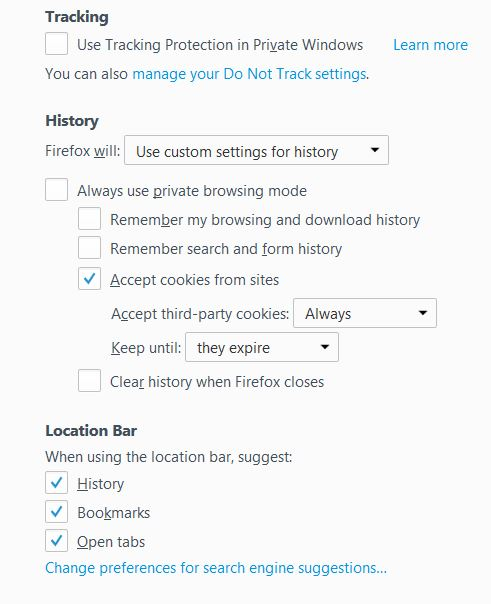
Task: Enable Tracking Protection in Private Windows checkbox
Action: 57,44
